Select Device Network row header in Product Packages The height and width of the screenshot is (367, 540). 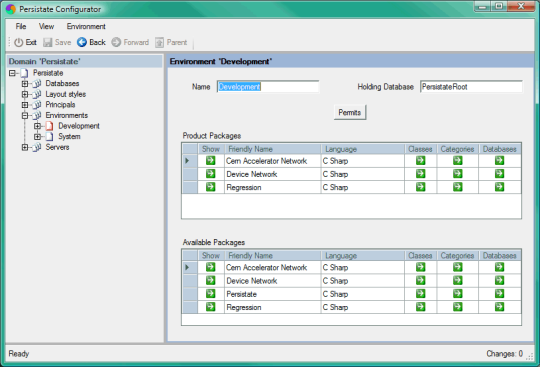190,174
